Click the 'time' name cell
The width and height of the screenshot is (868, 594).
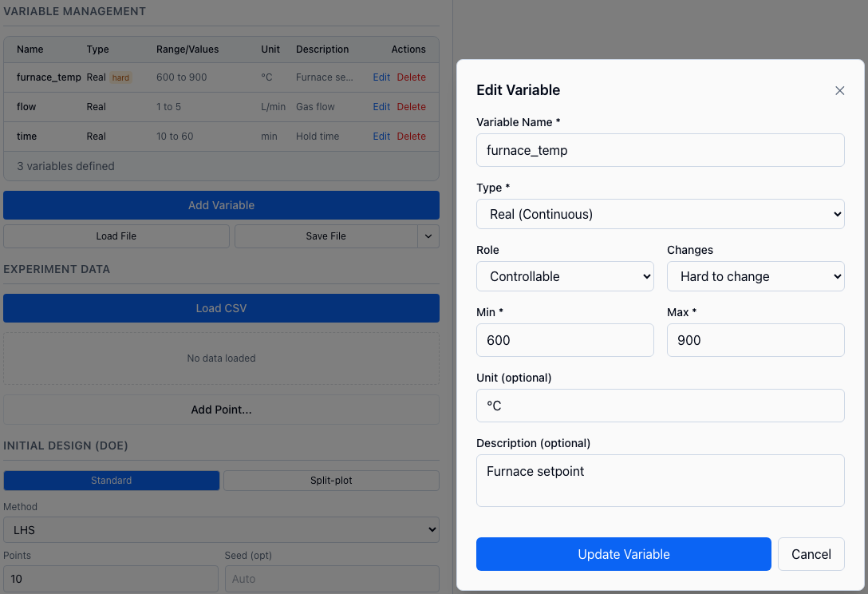click(x=26, y=137)
